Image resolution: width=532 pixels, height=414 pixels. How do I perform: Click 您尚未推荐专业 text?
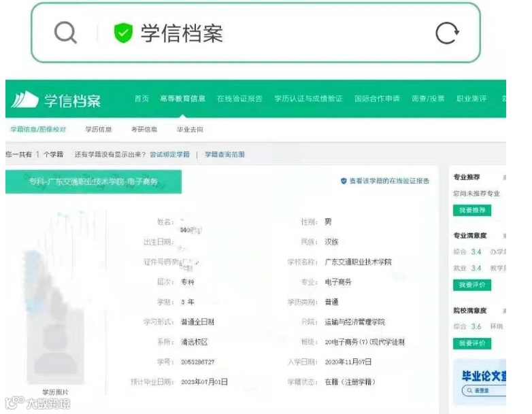pos(476,193)
